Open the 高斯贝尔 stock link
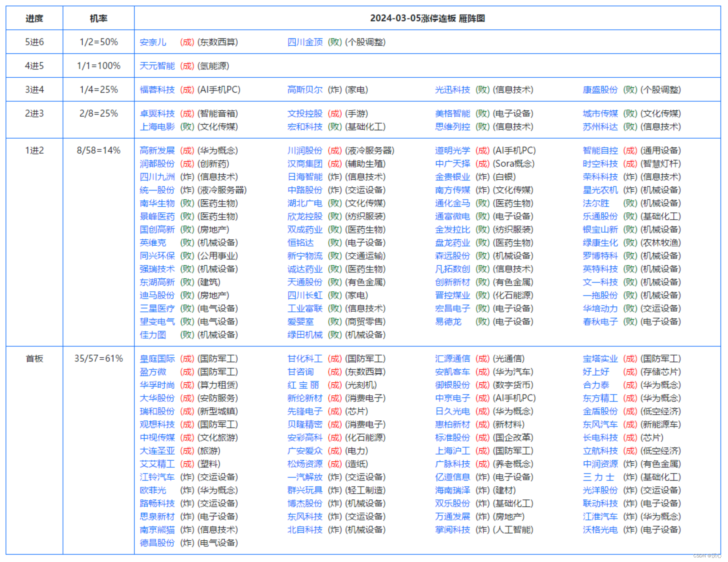 pyautogui.click(x=305, y=90)
